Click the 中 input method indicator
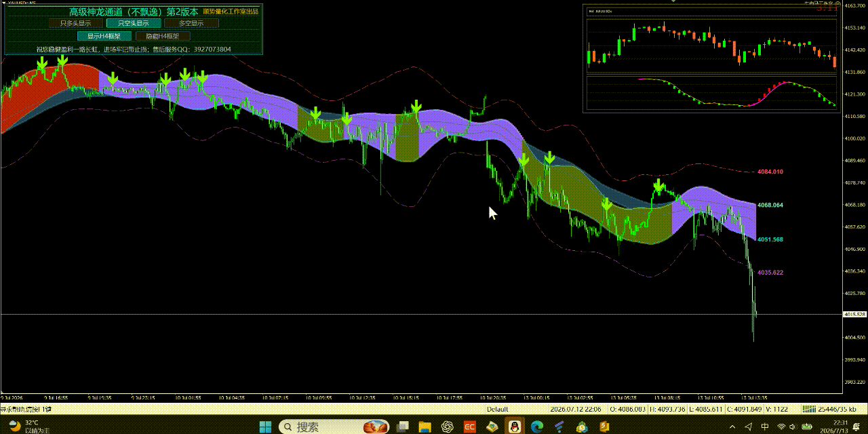Screen dimensions: 868x434 click(x=766, y=427)
